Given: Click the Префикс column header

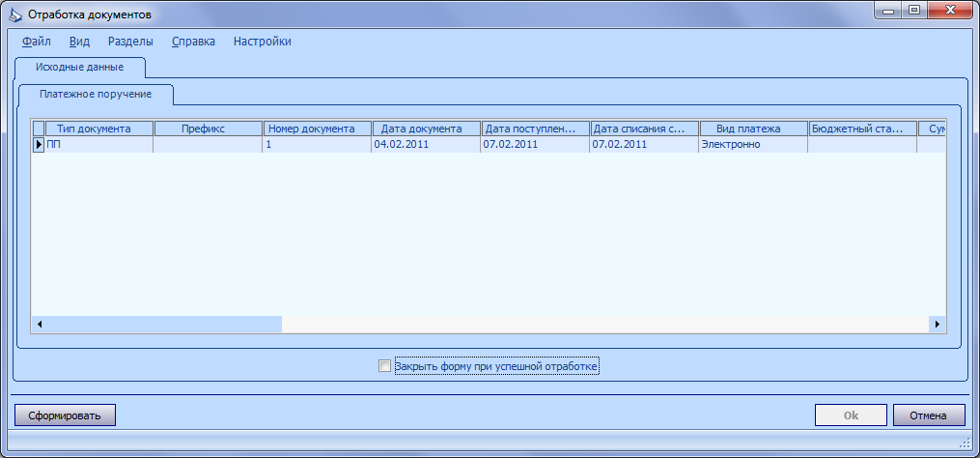Looking at the screenshot, I should click(208, 129).
